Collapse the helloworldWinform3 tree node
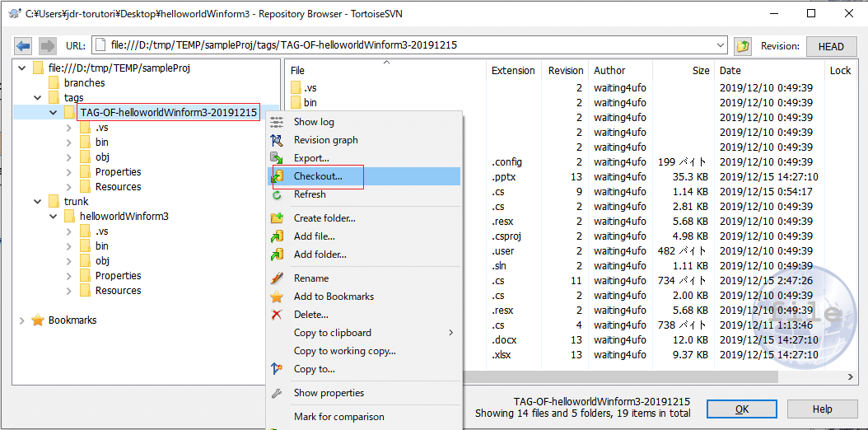The height and width of the screenshot is (430, 868). point(54,217)
